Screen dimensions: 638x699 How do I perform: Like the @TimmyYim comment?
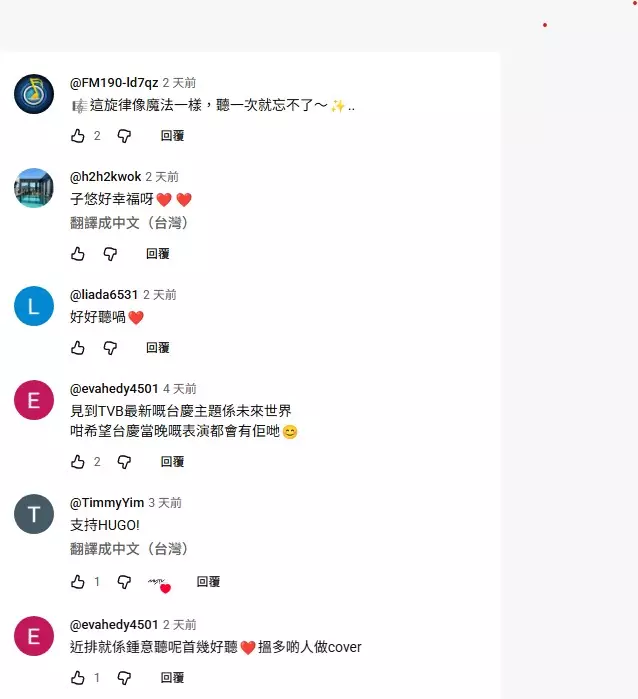point(78,582)
